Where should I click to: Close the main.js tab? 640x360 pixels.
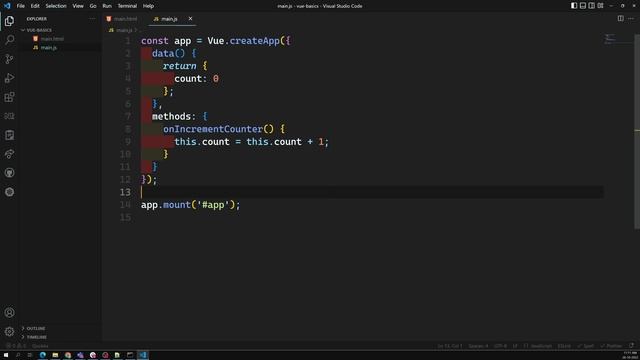tap(190, 18)
